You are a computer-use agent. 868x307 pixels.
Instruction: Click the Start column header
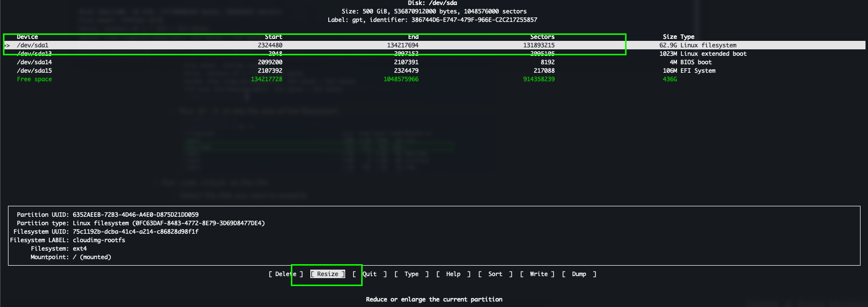pyautogui.click(x=273, y=37)
